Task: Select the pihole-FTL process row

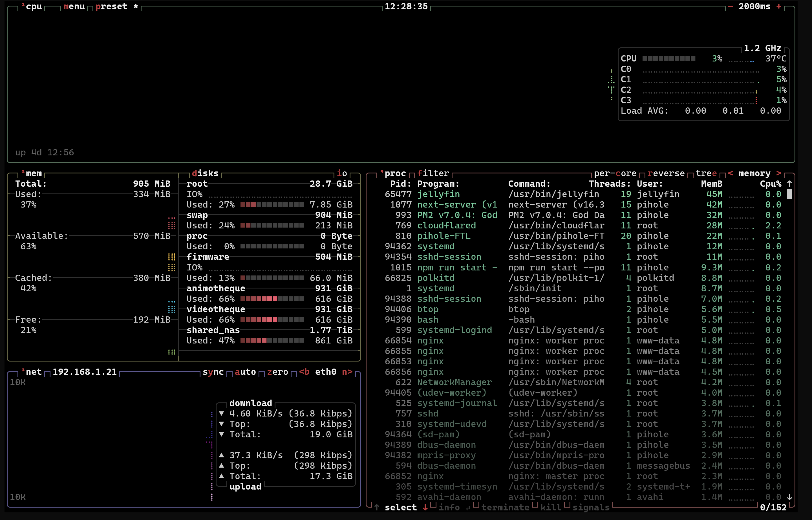Action: point(583,236)
